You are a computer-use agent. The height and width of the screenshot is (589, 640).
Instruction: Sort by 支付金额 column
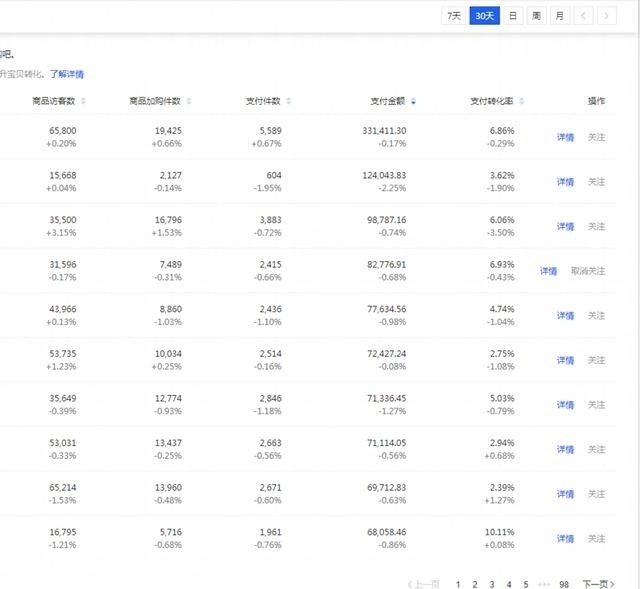pos(393,101)
